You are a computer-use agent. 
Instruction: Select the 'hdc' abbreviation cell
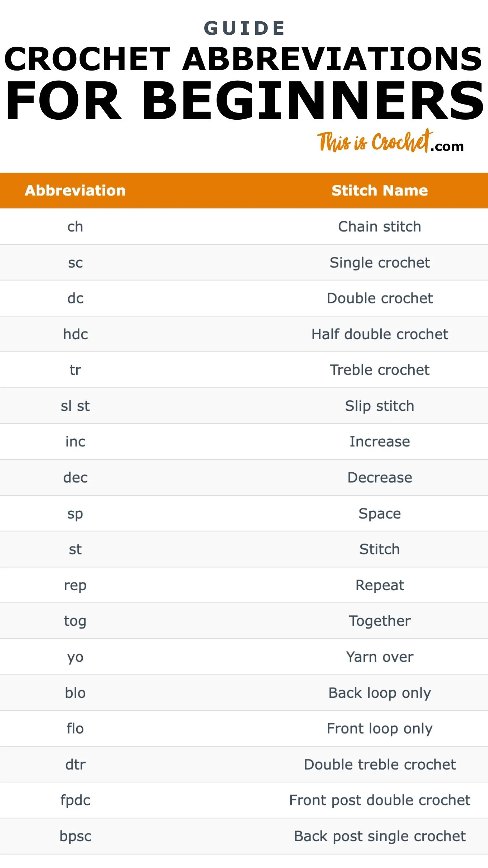75,334
